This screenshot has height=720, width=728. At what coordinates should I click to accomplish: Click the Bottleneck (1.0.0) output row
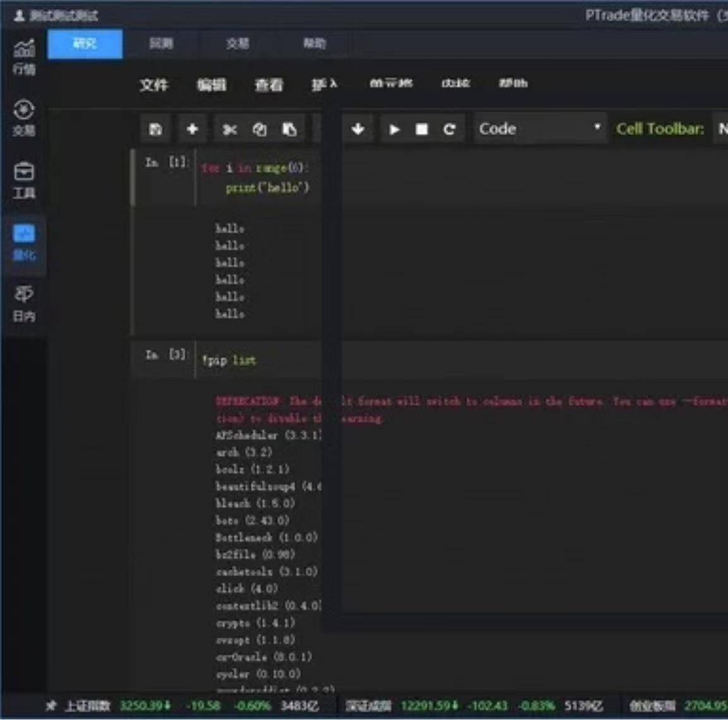(266, 538)
